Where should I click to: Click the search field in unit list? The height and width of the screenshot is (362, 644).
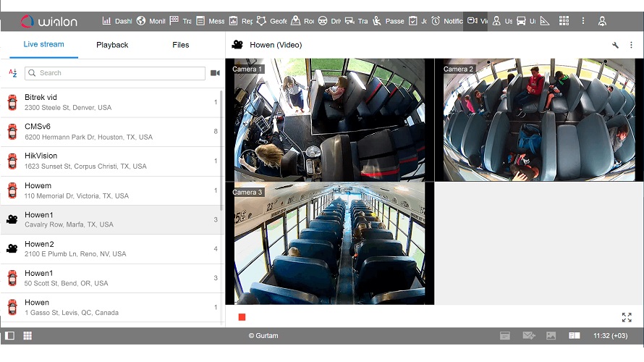(114, 73)
